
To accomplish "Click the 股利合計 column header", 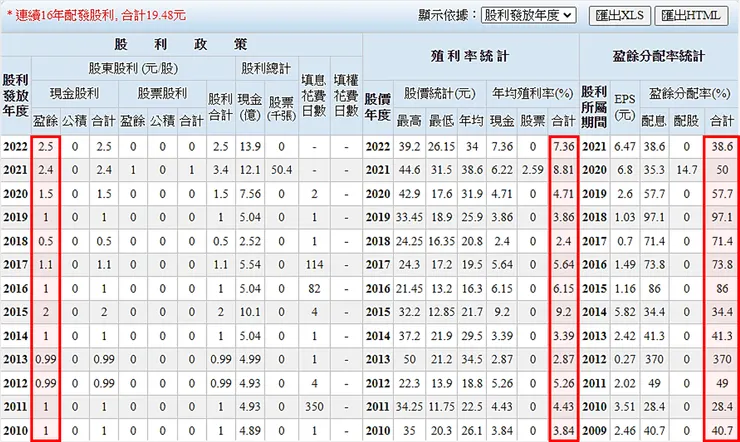I will point(220,107).
